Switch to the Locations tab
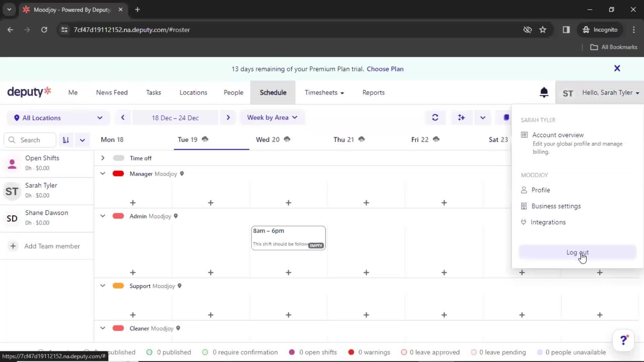Screen dimensions: 644x362 coord(193,93)
